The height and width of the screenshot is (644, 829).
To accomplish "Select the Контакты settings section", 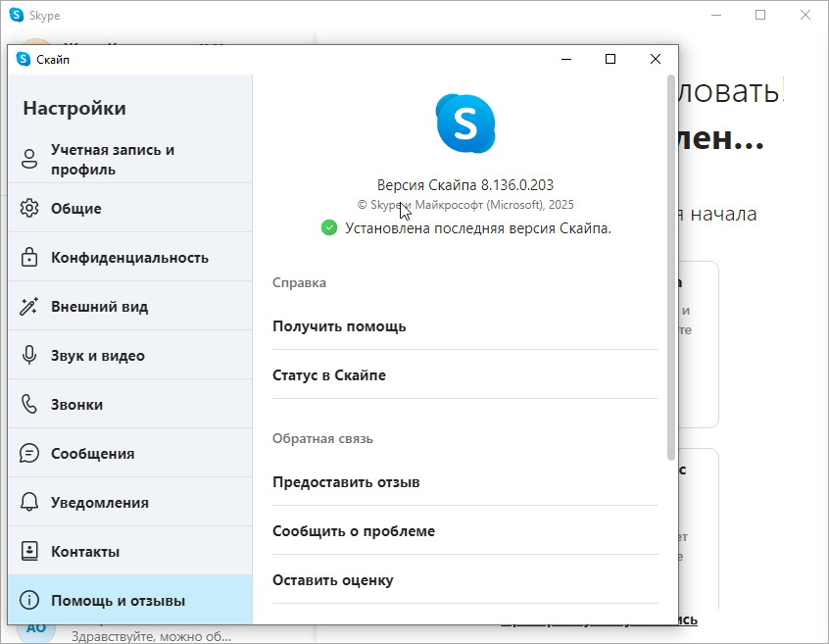I will pos(130,551).
